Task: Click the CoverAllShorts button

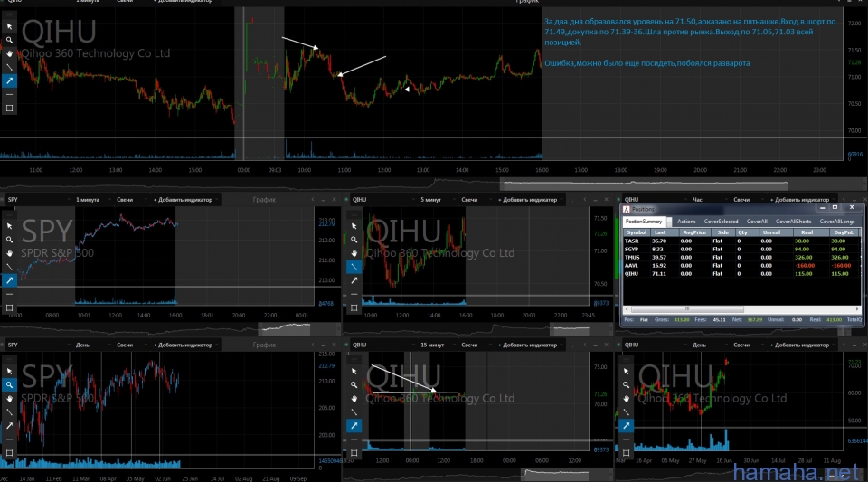Action: click(793, 222)
